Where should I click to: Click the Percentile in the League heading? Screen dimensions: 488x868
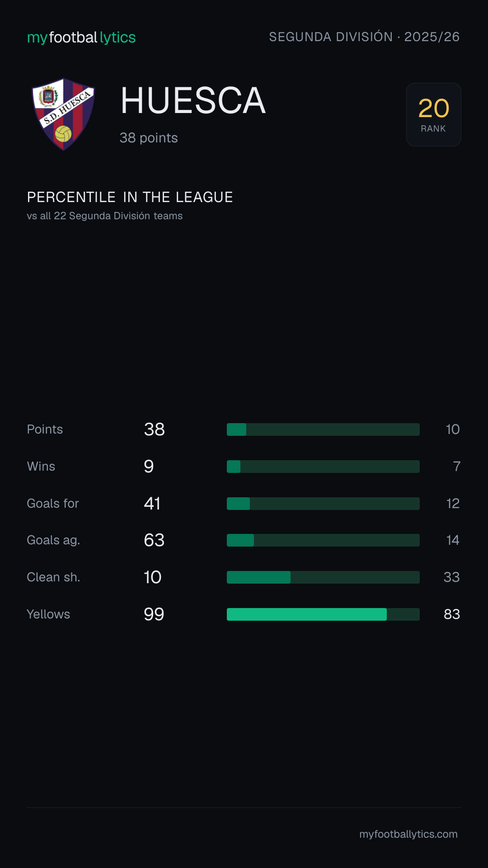point(130,197)
